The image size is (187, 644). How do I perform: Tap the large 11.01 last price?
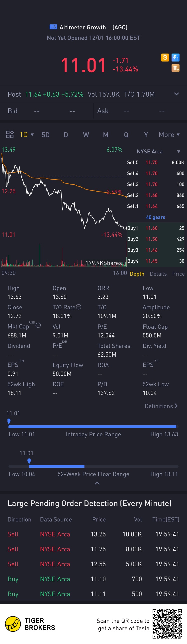(x=84, y=65)
